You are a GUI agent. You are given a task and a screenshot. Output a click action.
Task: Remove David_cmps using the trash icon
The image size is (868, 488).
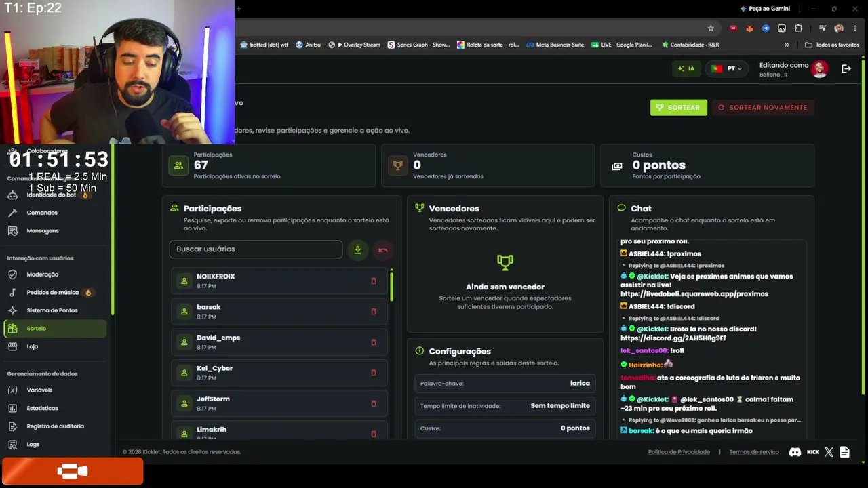[x=374, y=342]
